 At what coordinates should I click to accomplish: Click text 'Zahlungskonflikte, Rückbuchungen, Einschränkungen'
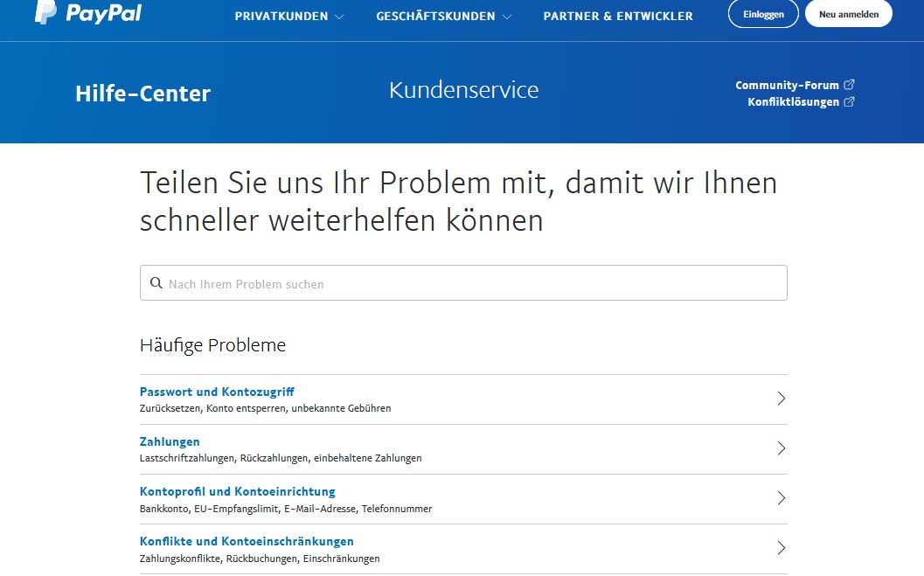(260, 559)
